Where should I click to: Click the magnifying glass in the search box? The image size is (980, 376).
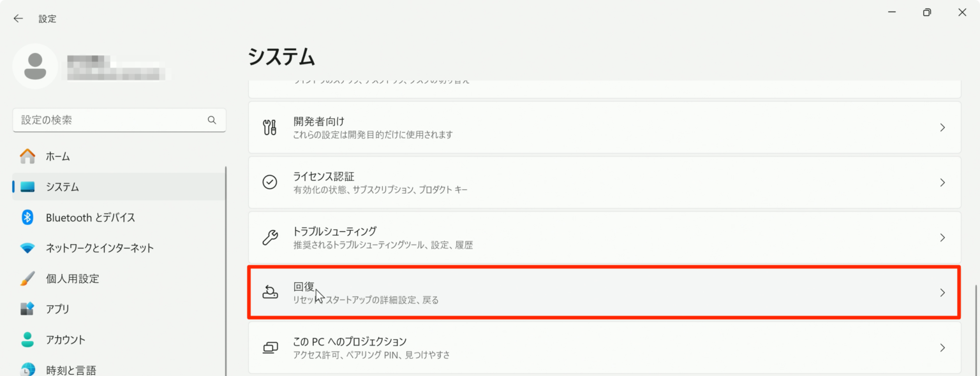pyautogui.click(x=212, y=120)
